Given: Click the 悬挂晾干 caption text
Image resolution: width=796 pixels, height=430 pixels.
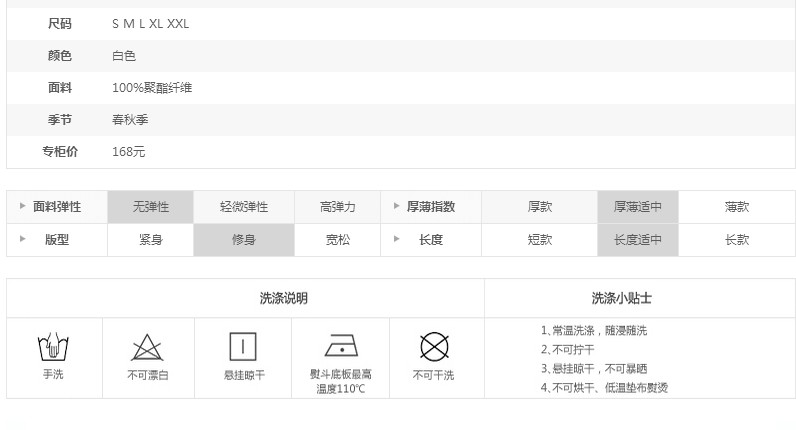Looking at the screenshot, I should (244, 375).
